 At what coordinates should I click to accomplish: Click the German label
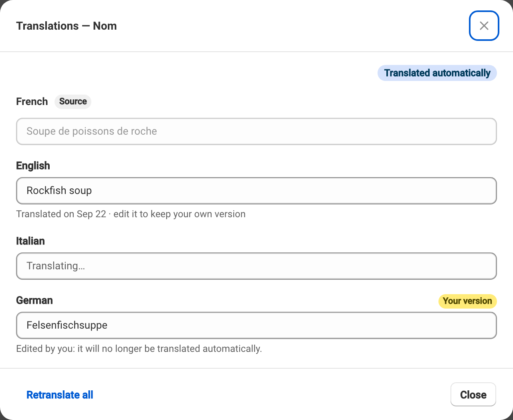click(x=34, y=300)
